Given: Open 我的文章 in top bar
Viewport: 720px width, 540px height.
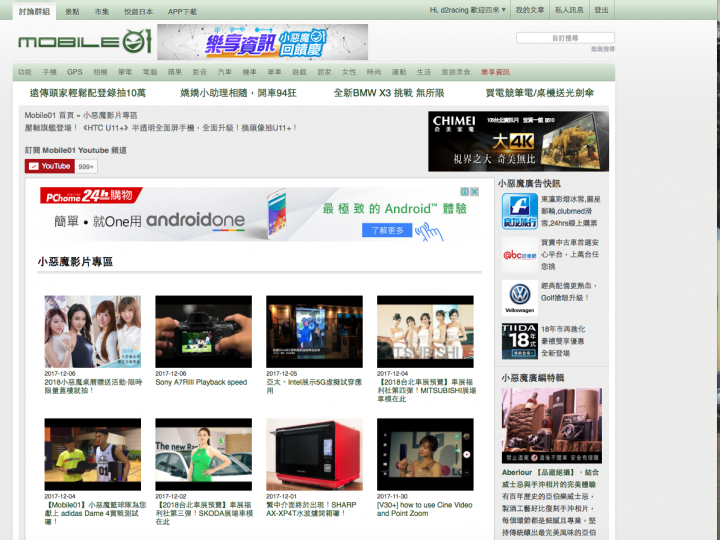Looking at the screenshot, I should (529, 10).
